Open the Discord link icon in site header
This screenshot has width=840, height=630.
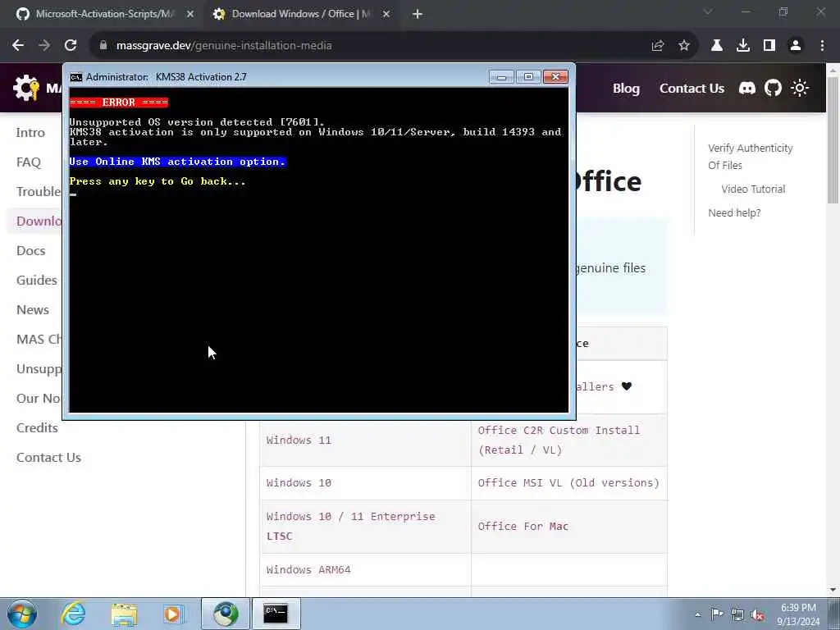[x=746, y=88]
